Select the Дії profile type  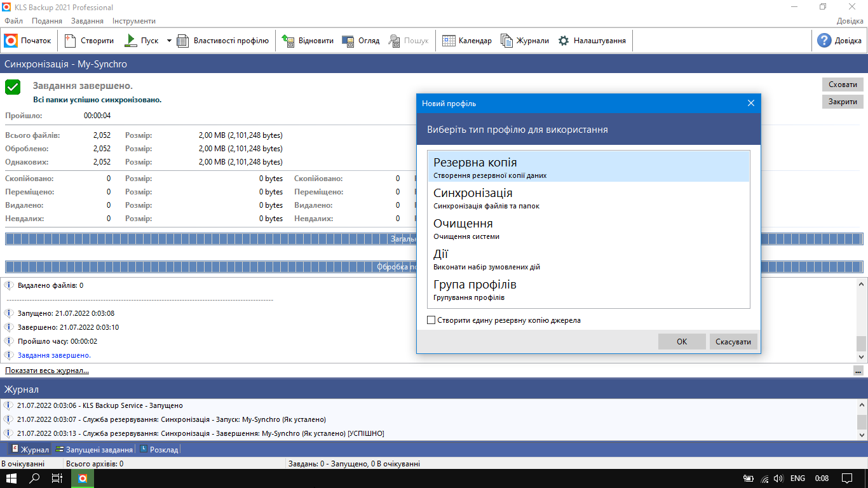coord(588,259)
